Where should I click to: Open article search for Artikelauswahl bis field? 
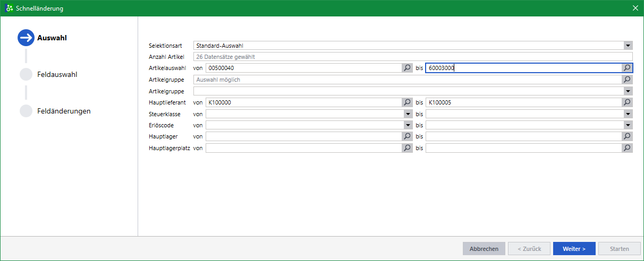pyautogui.click(x=628, y=68)
